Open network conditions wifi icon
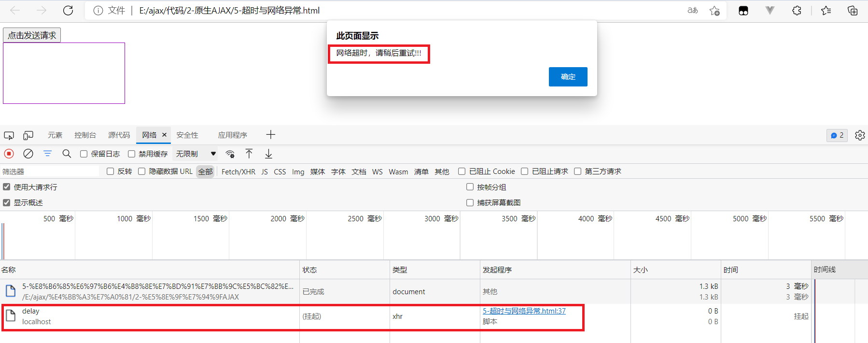 [230, 154]
